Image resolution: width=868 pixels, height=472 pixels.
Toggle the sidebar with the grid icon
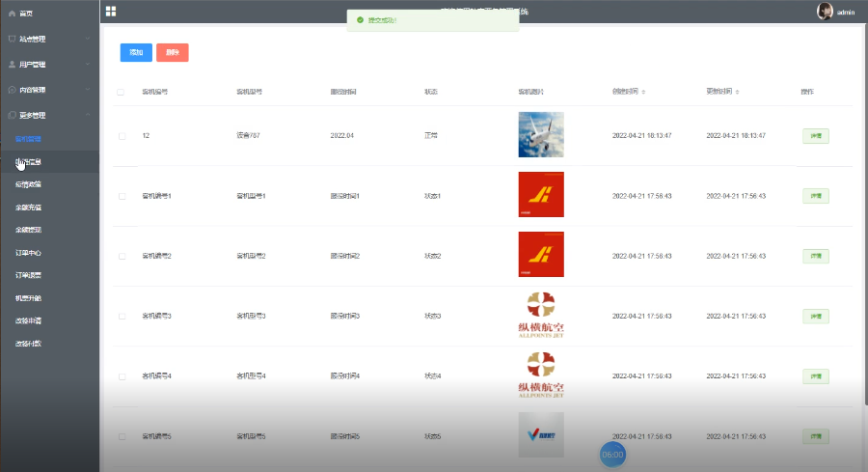point(111,11)
